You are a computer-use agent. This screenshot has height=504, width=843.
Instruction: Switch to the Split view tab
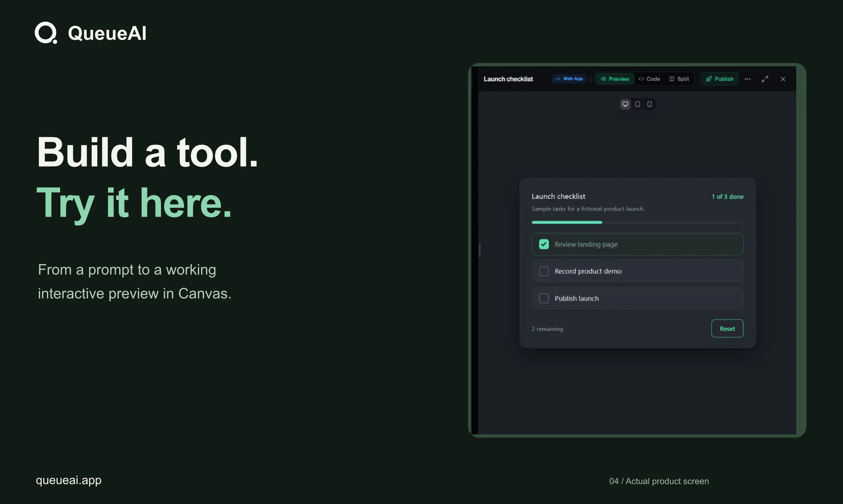click(679, 79)
